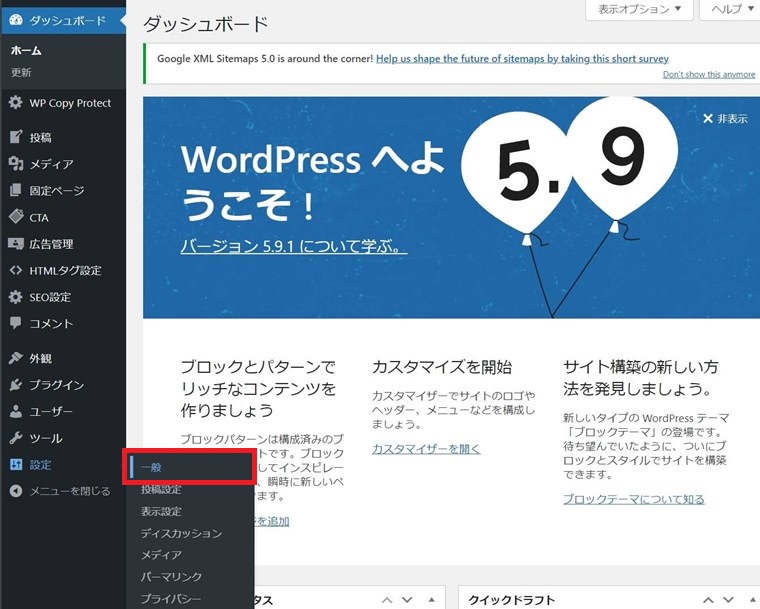Click the ツール menu label

[46, 438]
